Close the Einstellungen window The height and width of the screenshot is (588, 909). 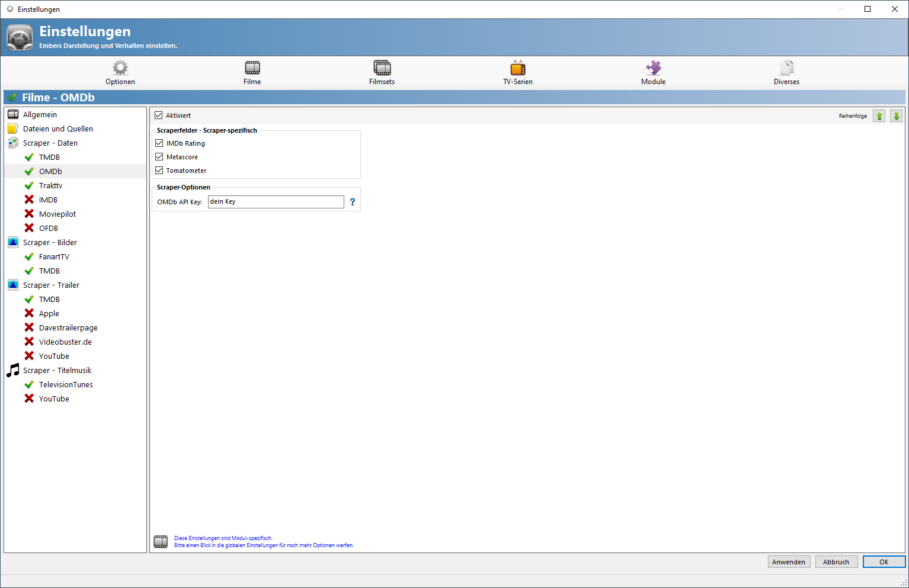pyautogui.click(x=895, y=9)
